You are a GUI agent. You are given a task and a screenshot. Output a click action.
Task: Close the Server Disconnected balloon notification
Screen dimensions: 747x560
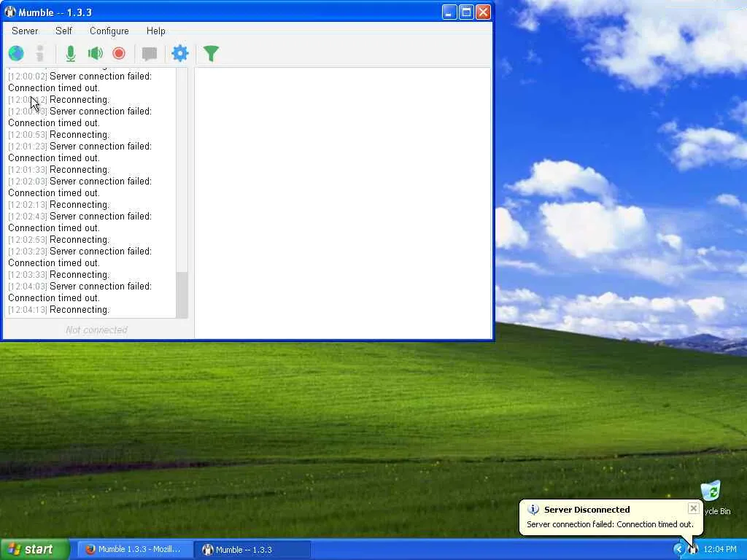[x=694, y=508]
